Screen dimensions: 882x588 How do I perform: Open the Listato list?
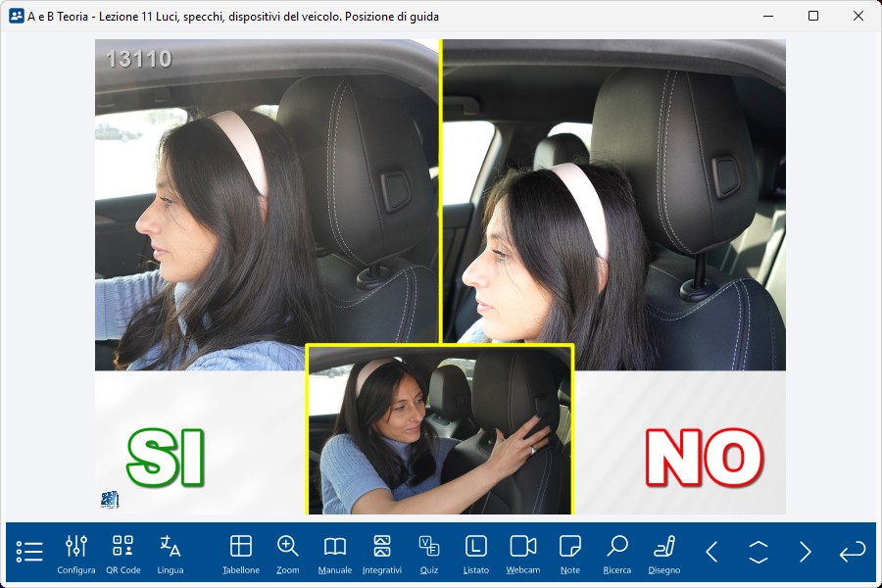click(x=475, y=554)
